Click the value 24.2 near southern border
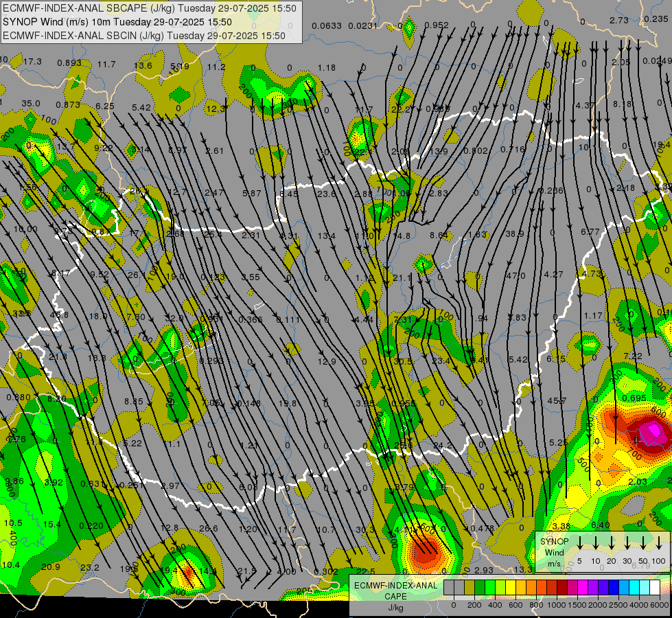Viewport: 672px width, 618px height. (x=442, y=445)
